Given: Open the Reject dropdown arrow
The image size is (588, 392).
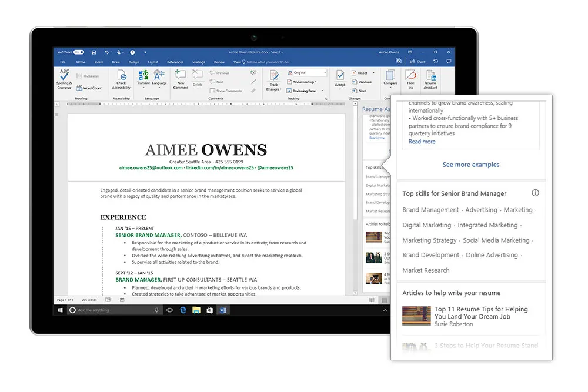Looking at the screenshot, I should (x=373, y=73).
